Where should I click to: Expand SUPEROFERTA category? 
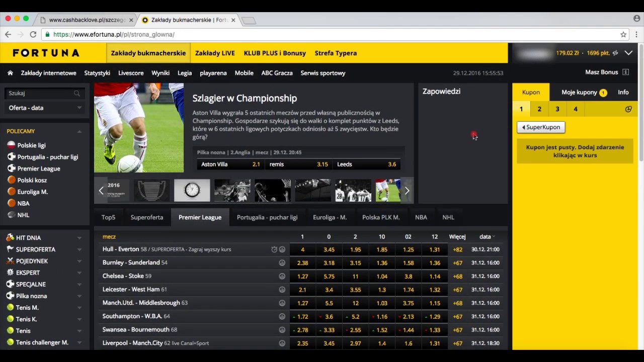[x=79, y=249]
